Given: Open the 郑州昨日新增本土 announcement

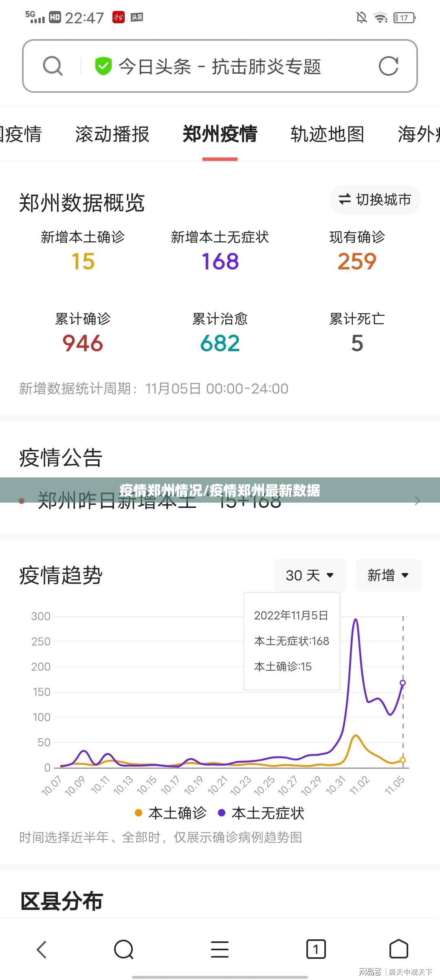Looking at the screenshot, I should [x=159, y=501].
